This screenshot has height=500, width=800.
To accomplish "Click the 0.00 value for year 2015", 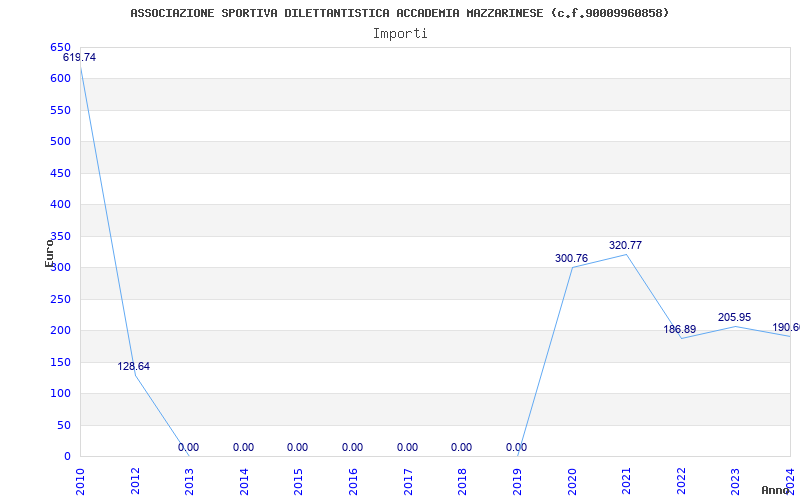I will 297,447.
